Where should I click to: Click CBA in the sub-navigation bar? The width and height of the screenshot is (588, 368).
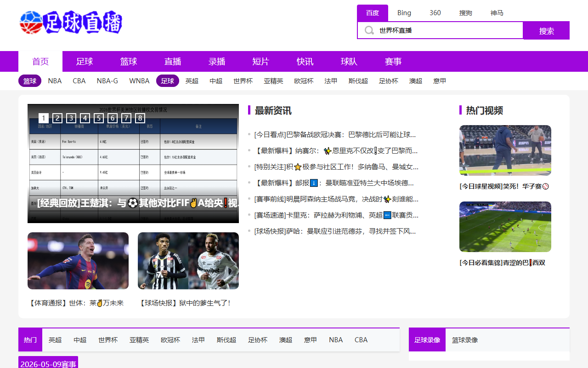(79, 81)
